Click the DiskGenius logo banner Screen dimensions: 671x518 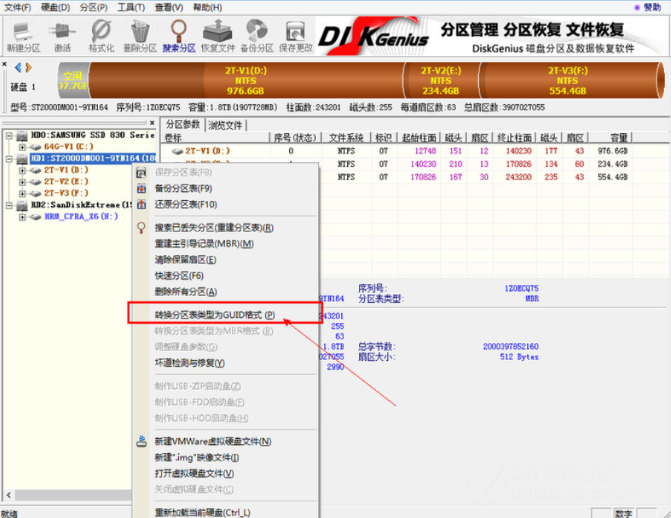[x=373, y=36]
